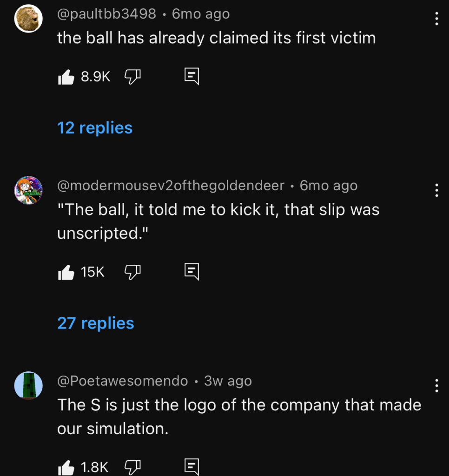Open @paultbb3498 profile picture
This screenshot has height=476, width=449.
point(29,19)
